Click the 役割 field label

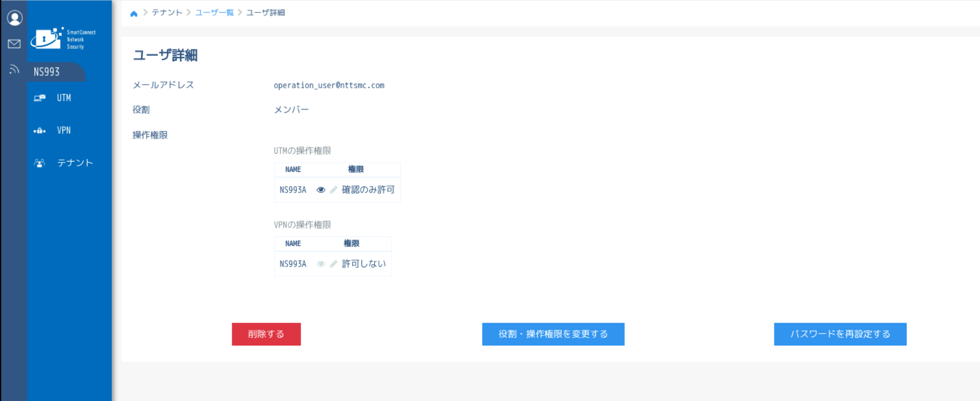[141, 110]
